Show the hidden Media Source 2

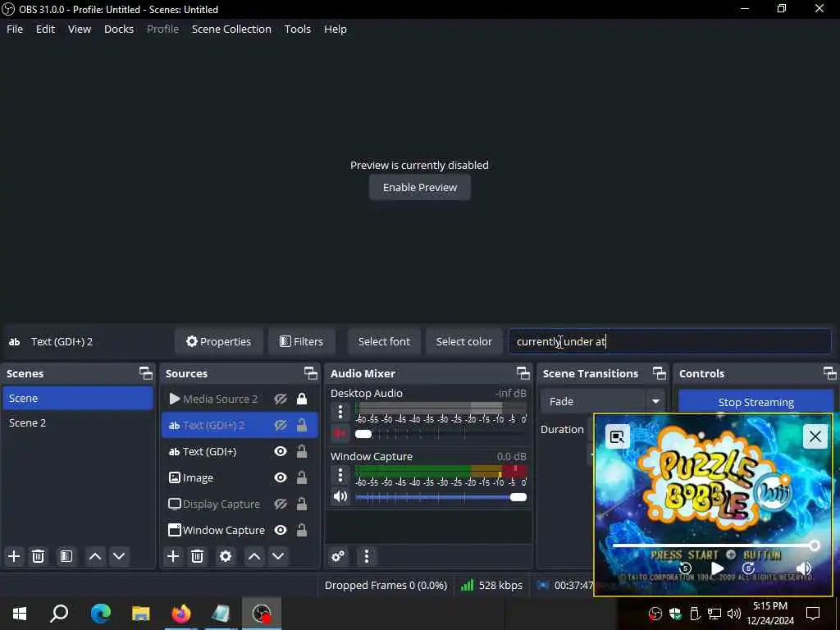coord(281,399)
